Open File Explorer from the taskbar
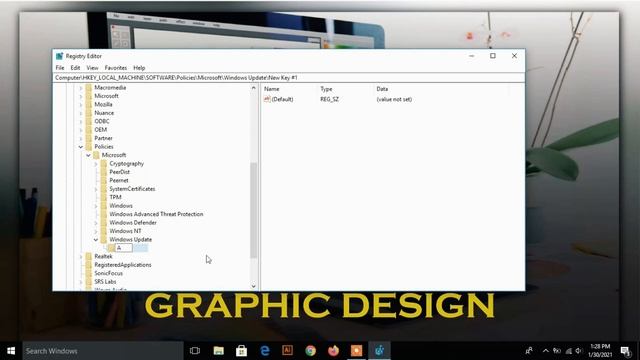This screenshot has width=640, height=360. [x=218, y=351]
